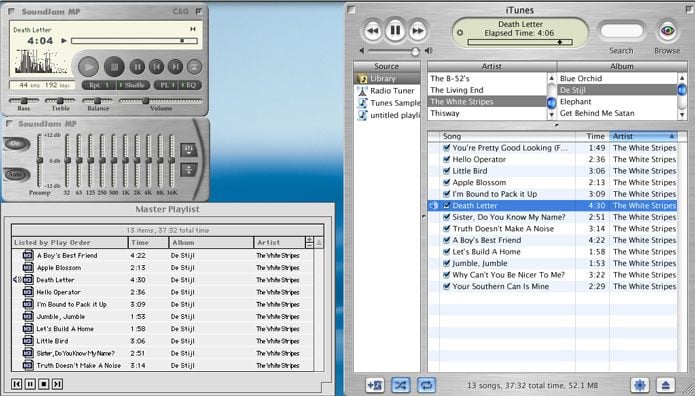Click the 'Listed by Play Order' column header
695x396 pixels.
point(70,243)
